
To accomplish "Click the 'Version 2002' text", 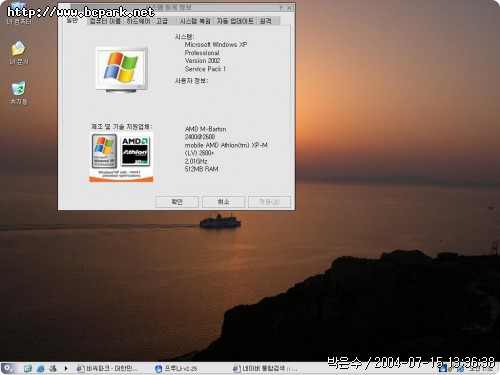I will [x=202, y=61].
